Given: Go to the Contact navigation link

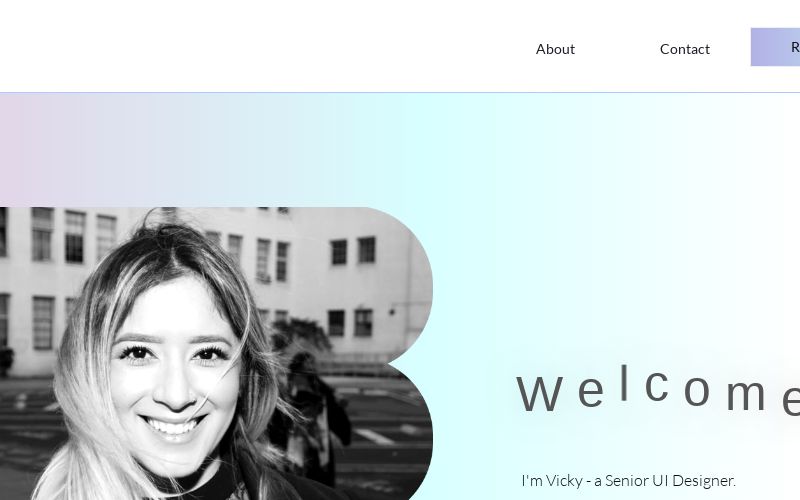Looking at the screenshot, I should tap(685, 49).
